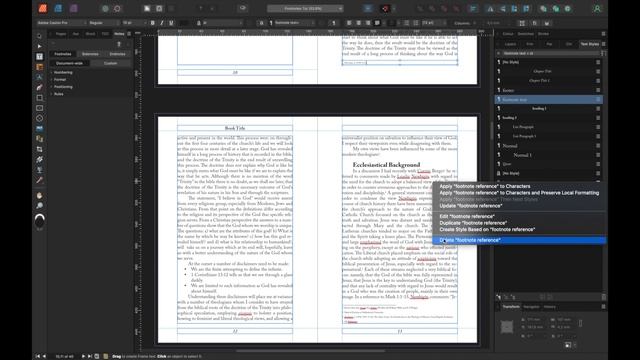The image size is (640, 360).
Task: Choose Create Style Based on "footnote reference"
Action: pos(487,229)
